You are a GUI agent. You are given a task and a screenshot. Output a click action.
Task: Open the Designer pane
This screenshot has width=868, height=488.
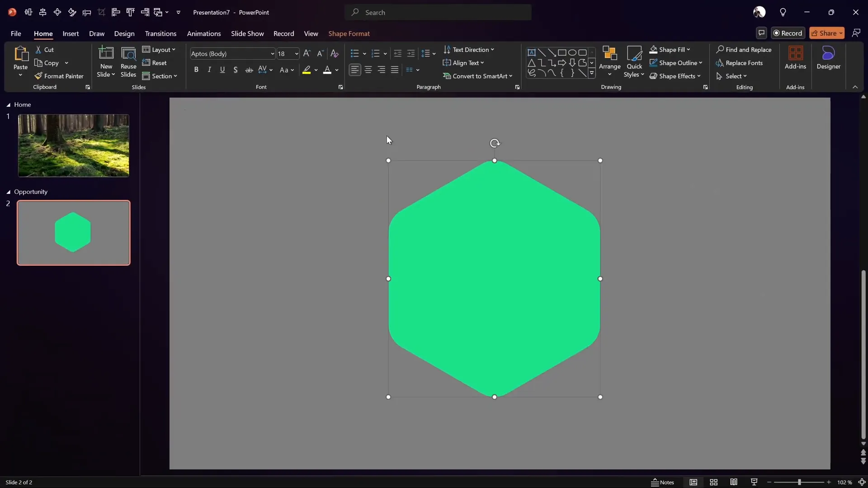(828, 58)
